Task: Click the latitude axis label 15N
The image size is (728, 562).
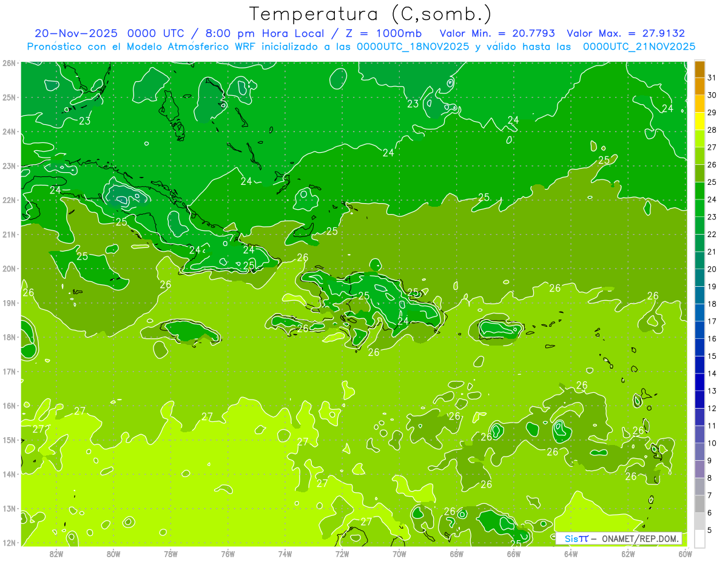Action: [9, 440]
